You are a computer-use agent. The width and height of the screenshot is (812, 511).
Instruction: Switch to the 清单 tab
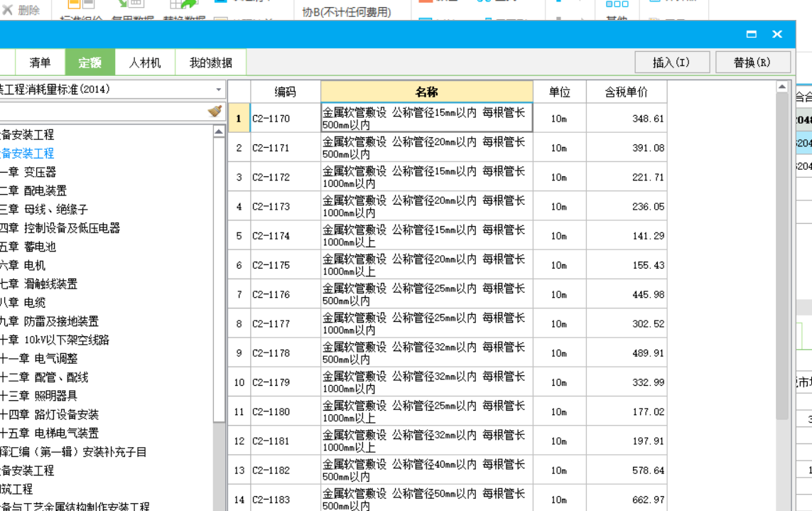click(39, 62)
